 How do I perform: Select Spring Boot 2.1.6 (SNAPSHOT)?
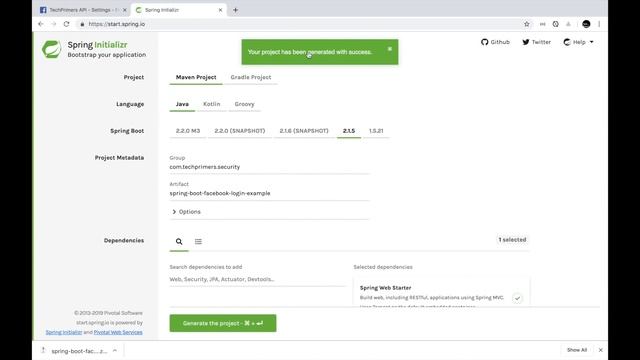[304, 131]
